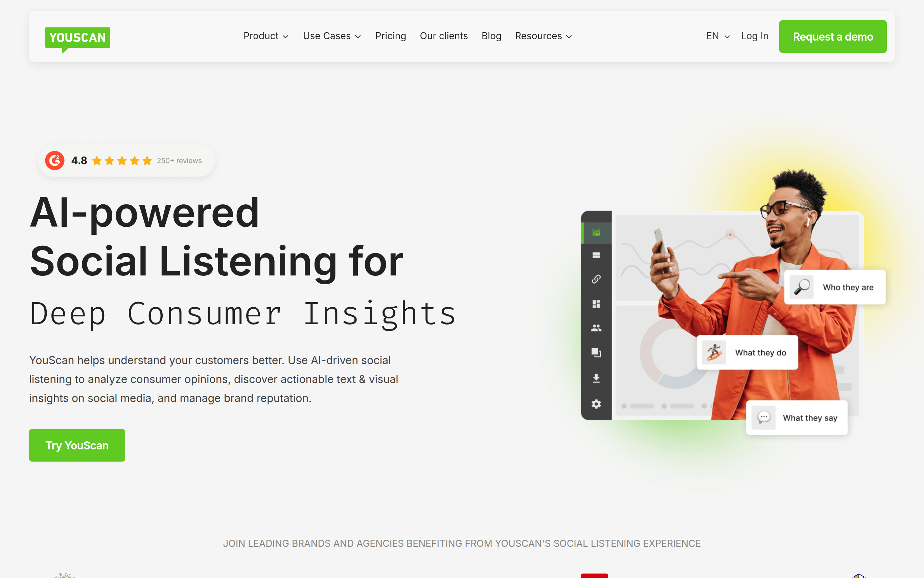Select the analytics chart icon in sidebar

click(x=596, y=232)
